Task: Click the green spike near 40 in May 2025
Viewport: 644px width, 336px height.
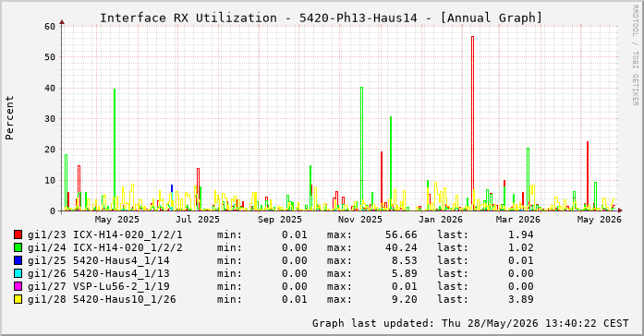Action: point(115,150)
